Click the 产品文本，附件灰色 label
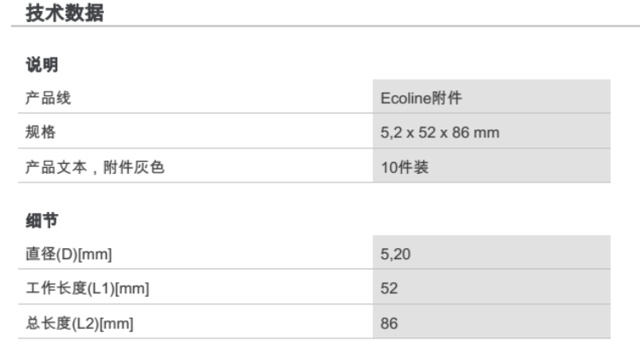Image resolution: width=640 pixels, height=364 pixels. (93, 167)
